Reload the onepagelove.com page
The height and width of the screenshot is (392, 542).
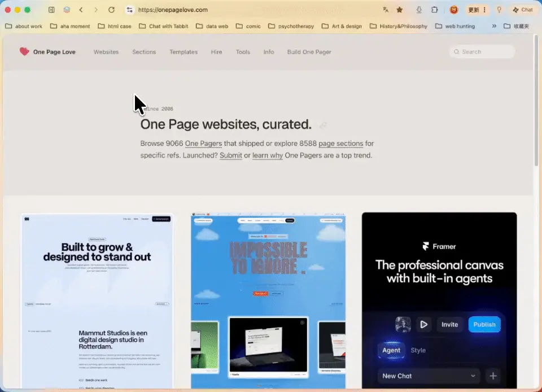(x=111, y=10)
